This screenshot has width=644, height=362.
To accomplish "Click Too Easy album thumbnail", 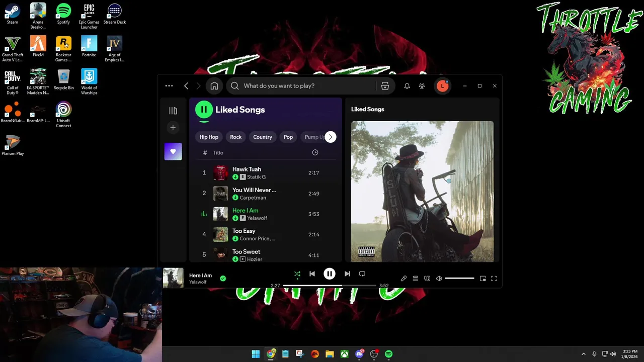I will [221, 234].
